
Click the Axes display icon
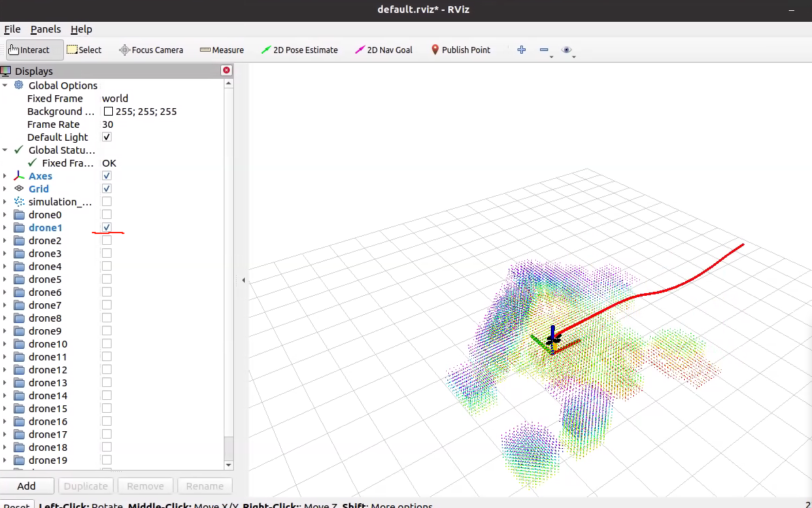pyautogui.click(x=18, y=175)
